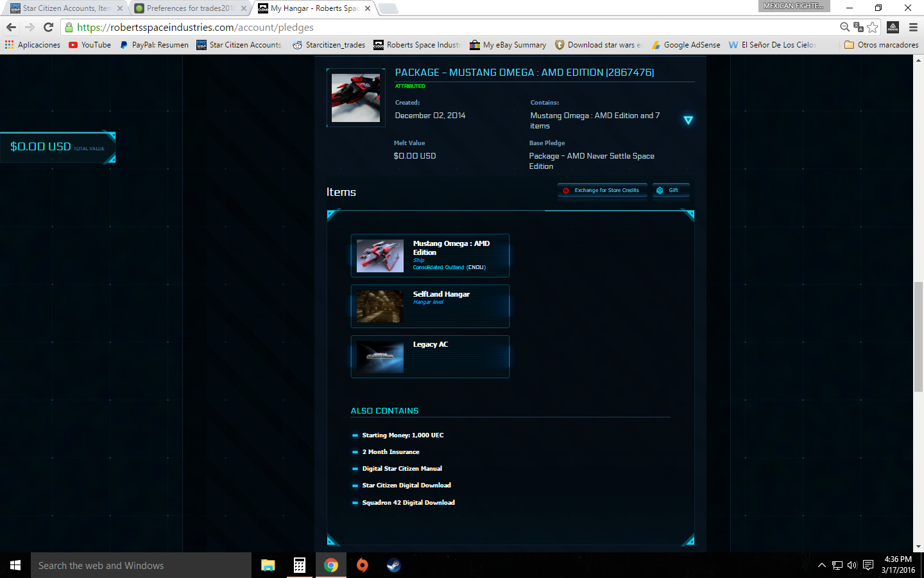Open the Aplicaciones apps shortcut
The height and width of the screenshot is (578, 924).
point(33,45)
